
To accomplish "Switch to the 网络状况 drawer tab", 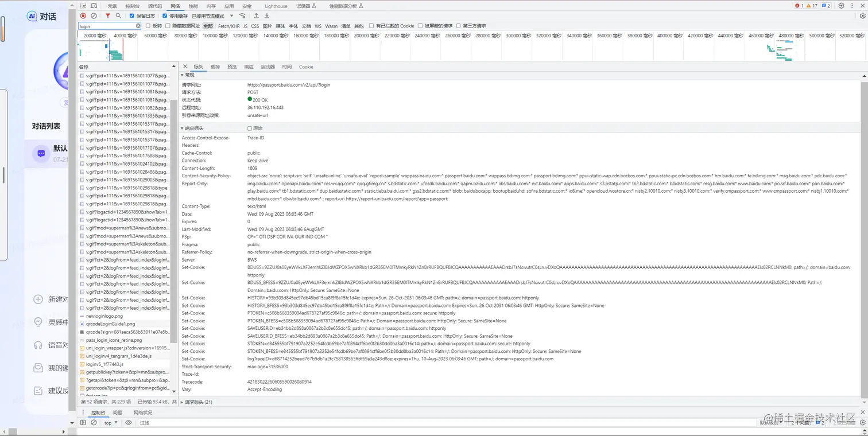I will coord(143,412).
